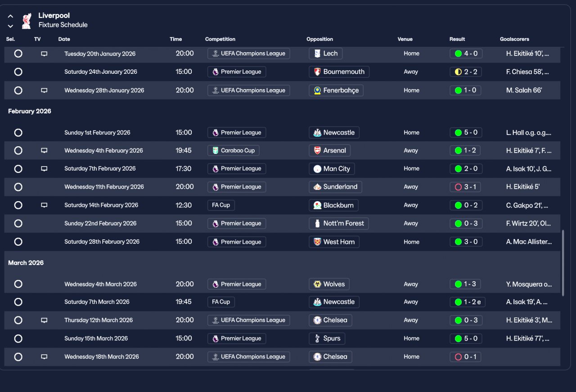
Task: Open FA Cup button for 7th March Newcastle
Action: (221, 302)
